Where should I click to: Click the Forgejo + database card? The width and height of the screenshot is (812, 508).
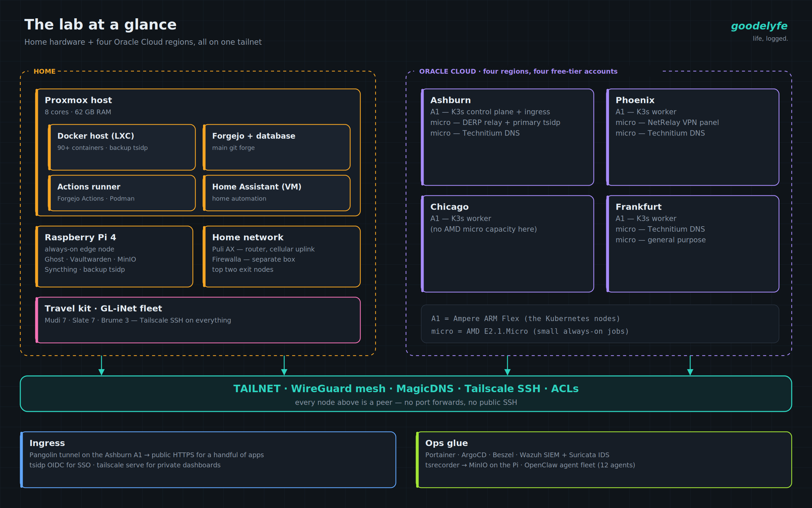coord(276,147)
